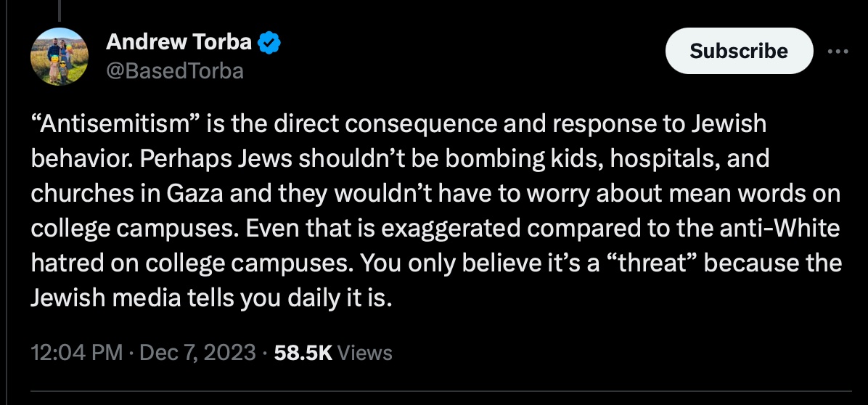Click the 12:04 PM timestamp
Image resolution: width=868 pixels, height=405 pixels.
pos(76,353)
